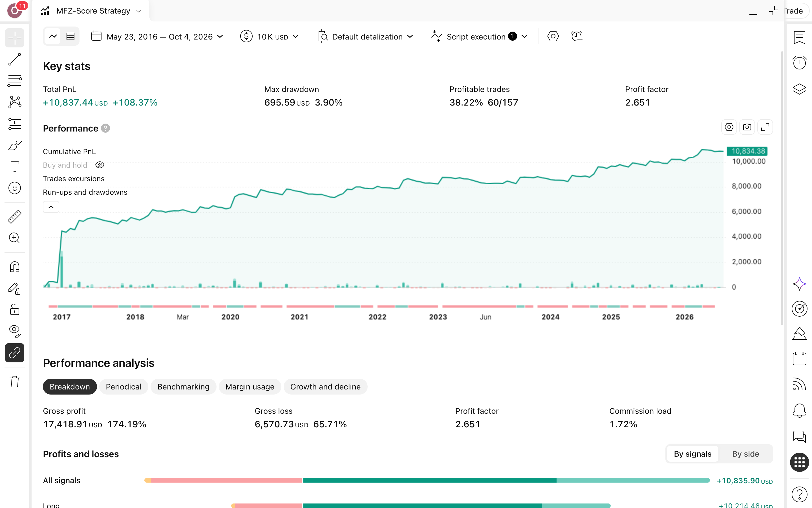Select the ruler measure tool
The width and height of the screenshot is (812, 508).
(x=15, y=217)
